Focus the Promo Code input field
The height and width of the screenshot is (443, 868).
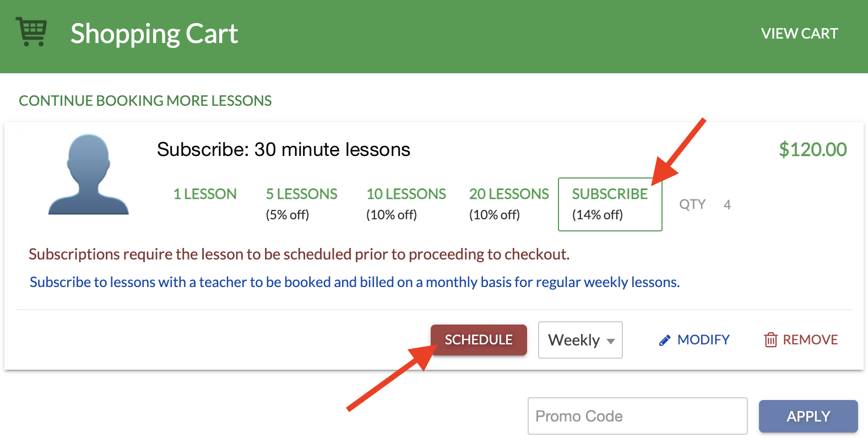pyautogui.click(x=638, y=416)
